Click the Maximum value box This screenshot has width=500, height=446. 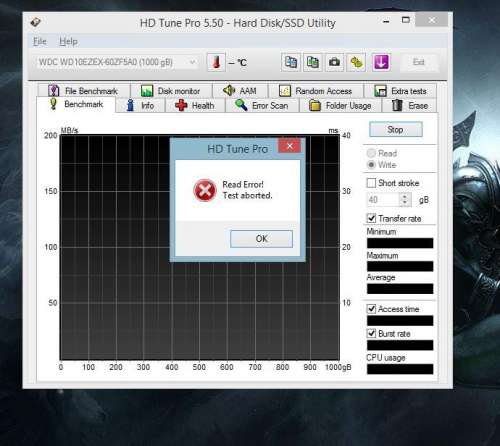400,266
